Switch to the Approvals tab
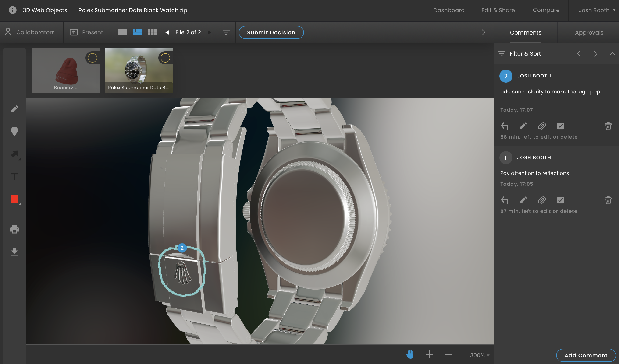Screen dimensions: 619x364 pyautogui.click(x=589, y=32)
